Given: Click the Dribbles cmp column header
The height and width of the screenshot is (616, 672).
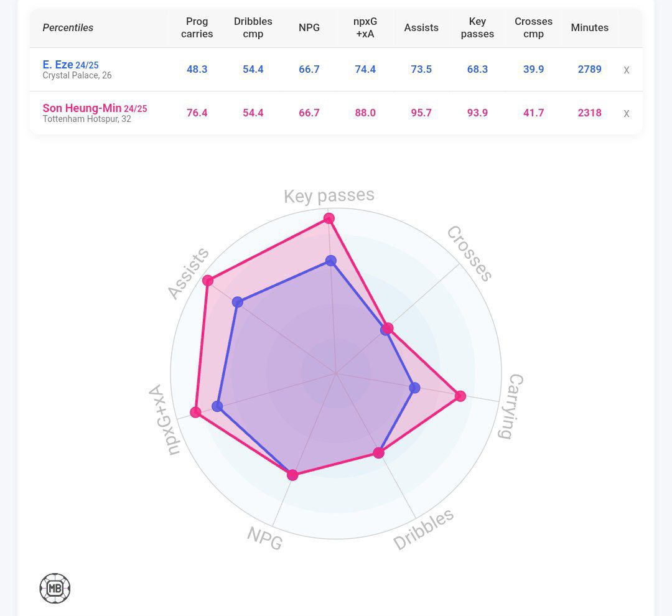Looking at the screenshot, I should pos(253,27).
